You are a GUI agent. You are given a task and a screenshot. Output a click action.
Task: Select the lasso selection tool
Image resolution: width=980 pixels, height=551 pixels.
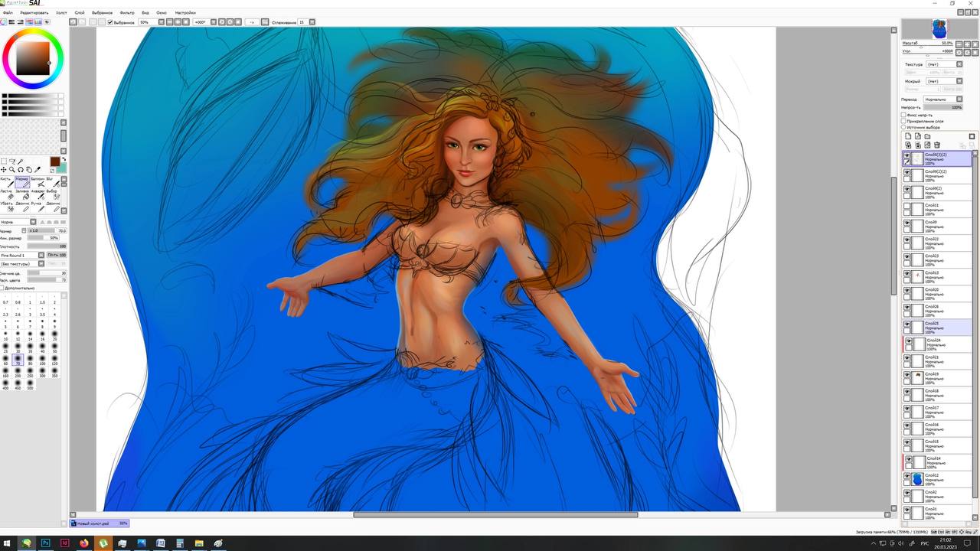tap(12, 161)
